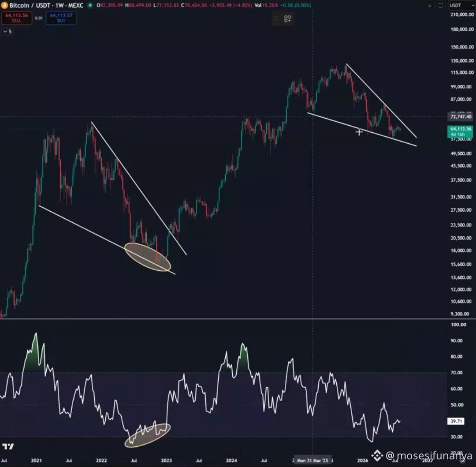The height and width of the screenshot is (467, 476).
Task: Click the Vol 15.28K volume readout
Action: tap(266, 5)
